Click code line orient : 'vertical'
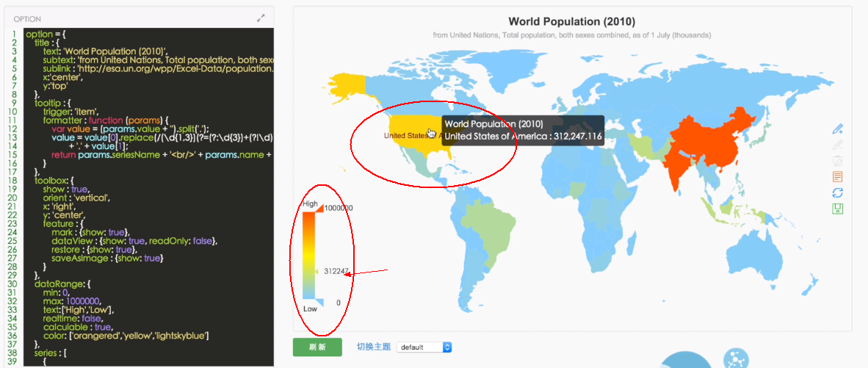 (x=76, y=198)
